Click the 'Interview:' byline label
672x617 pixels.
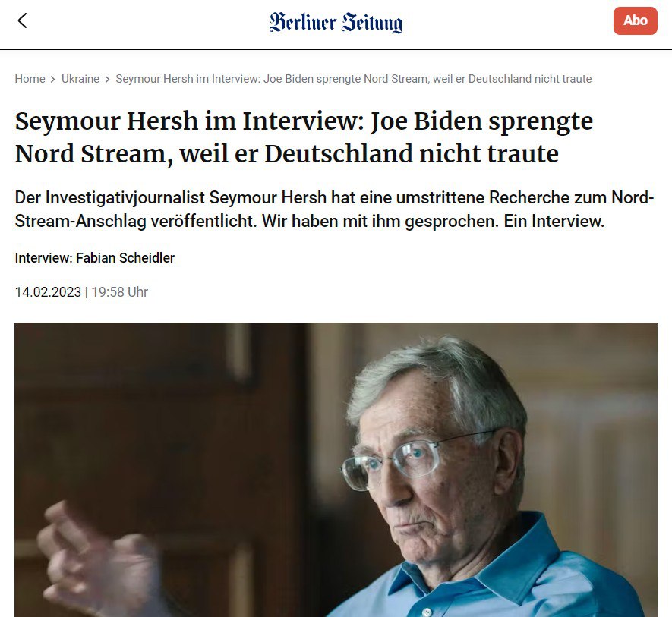[x=44, y=258]
